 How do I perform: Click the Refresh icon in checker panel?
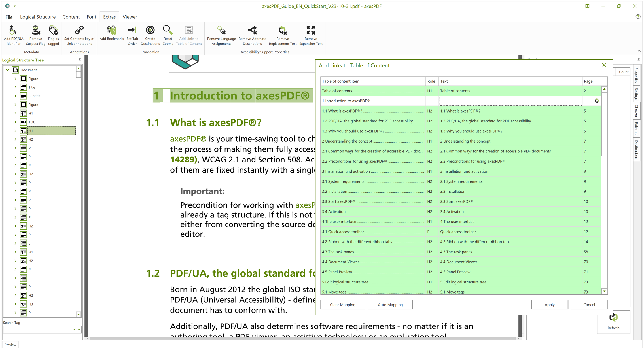tap(613, 318)
